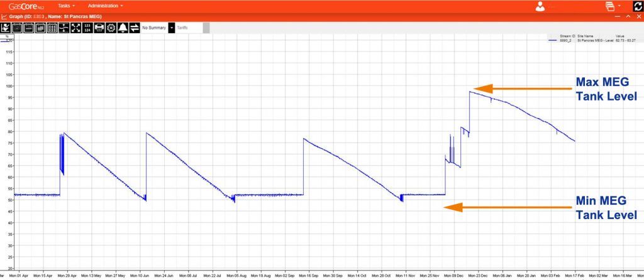Click the swap arrows icon
Screen dimensions: 644x280
pos(135,28)
